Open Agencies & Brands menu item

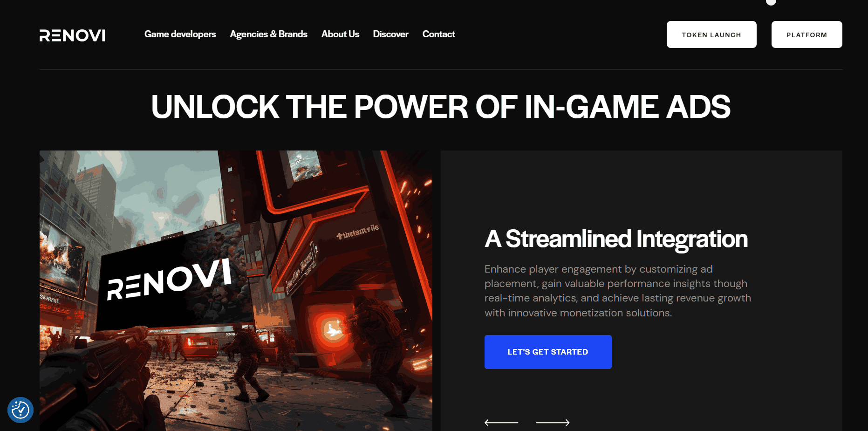pyautogui.click(x=268, y=34)
